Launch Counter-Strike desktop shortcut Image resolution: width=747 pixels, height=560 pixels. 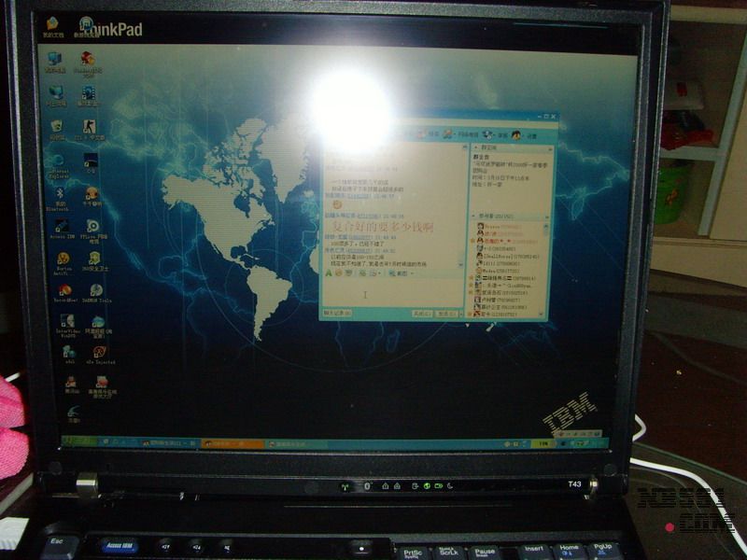point(89,130)
